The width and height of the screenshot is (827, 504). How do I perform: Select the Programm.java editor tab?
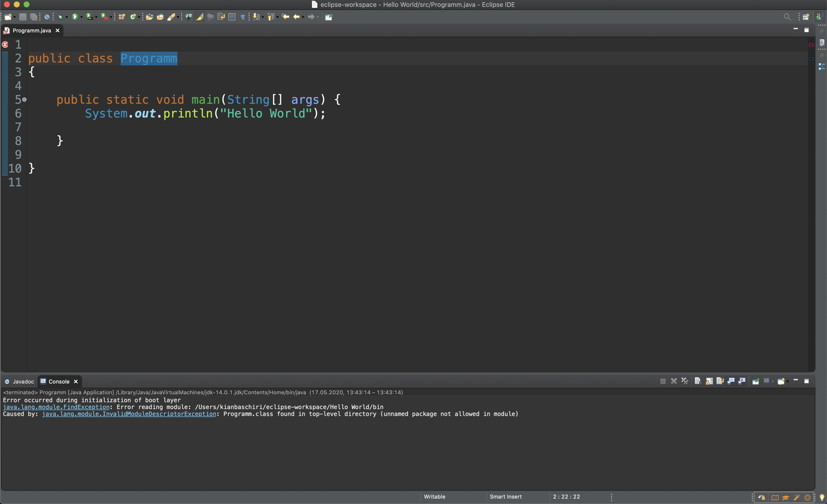click(32, 31)
